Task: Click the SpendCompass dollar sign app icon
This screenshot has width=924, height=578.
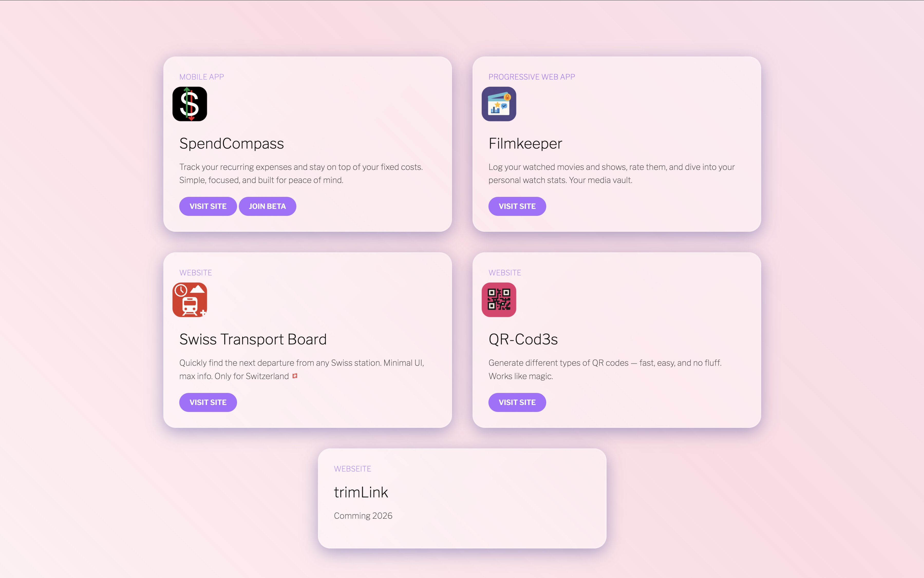Action: (190, 104)
